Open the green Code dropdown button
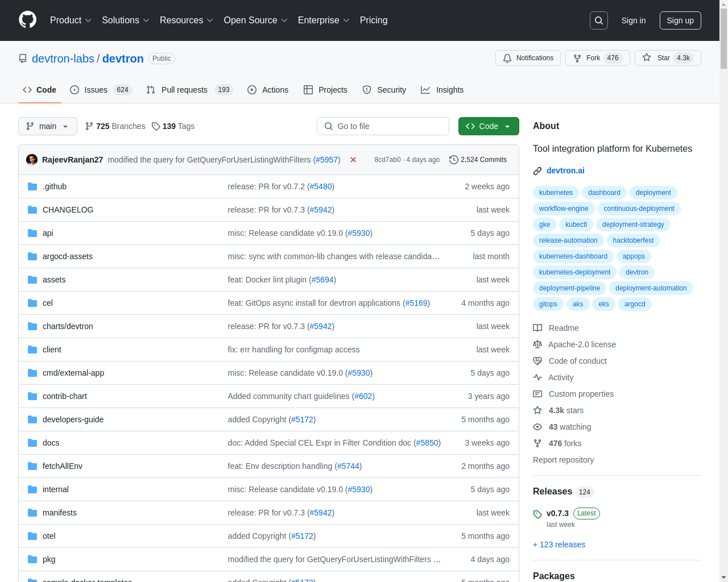Viewport: 728px width, 582px height. tap(489, 126)
